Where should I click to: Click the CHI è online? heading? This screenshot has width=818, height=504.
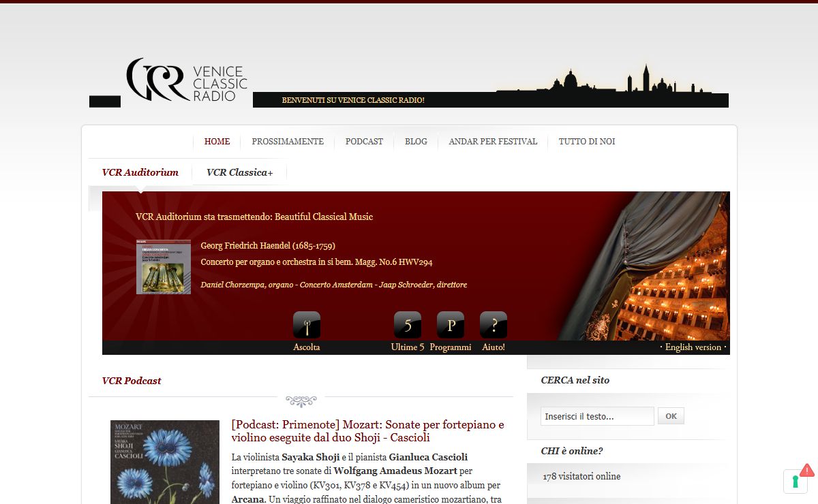point(572,451)
